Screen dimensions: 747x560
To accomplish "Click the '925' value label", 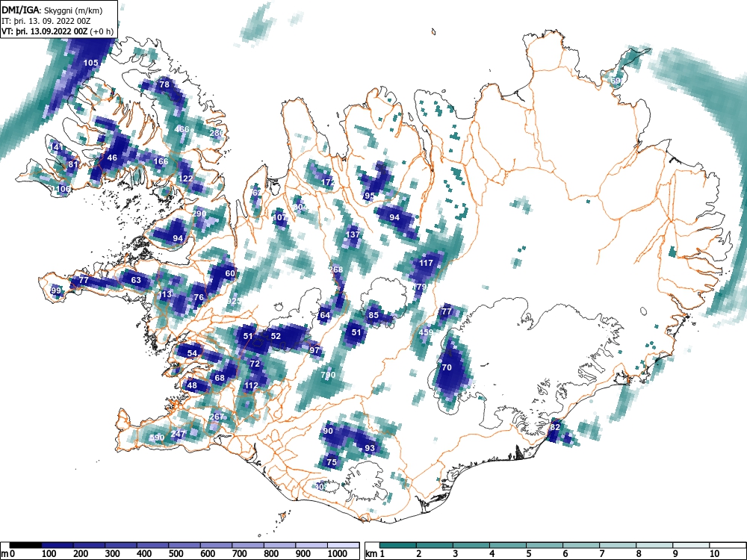I will coord(234,301).
